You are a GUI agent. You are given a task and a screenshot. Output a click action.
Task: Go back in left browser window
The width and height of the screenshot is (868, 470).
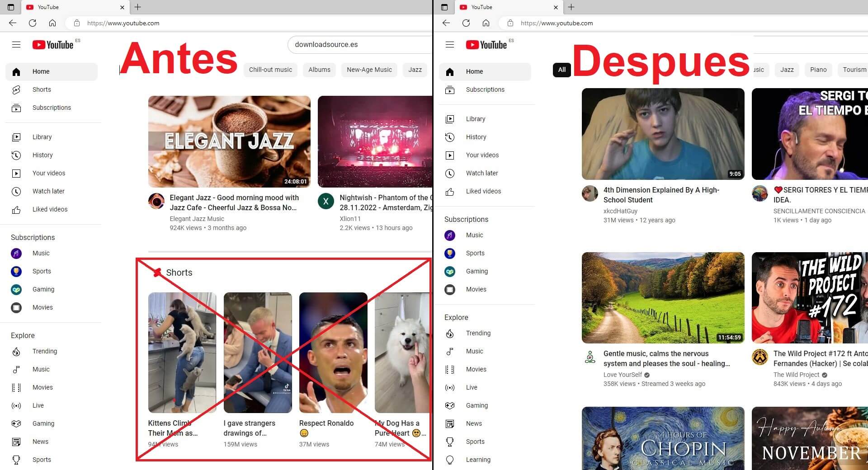coord(13,23)
